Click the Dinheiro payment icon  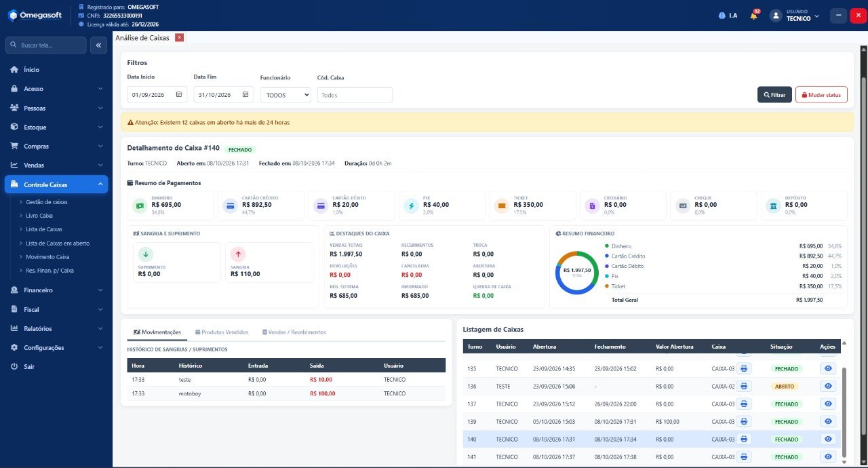(x=140, y=206)
